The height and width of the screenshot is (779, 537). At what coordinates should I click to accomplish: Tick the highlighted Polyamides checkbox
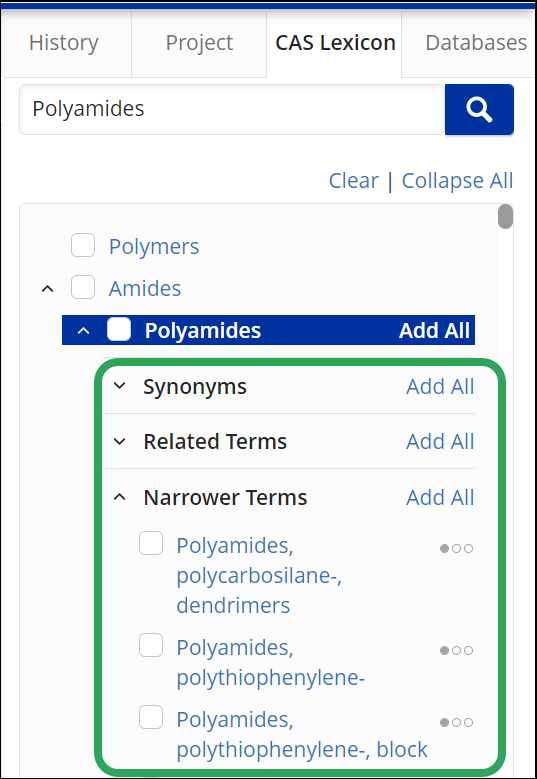pos(119,329)
